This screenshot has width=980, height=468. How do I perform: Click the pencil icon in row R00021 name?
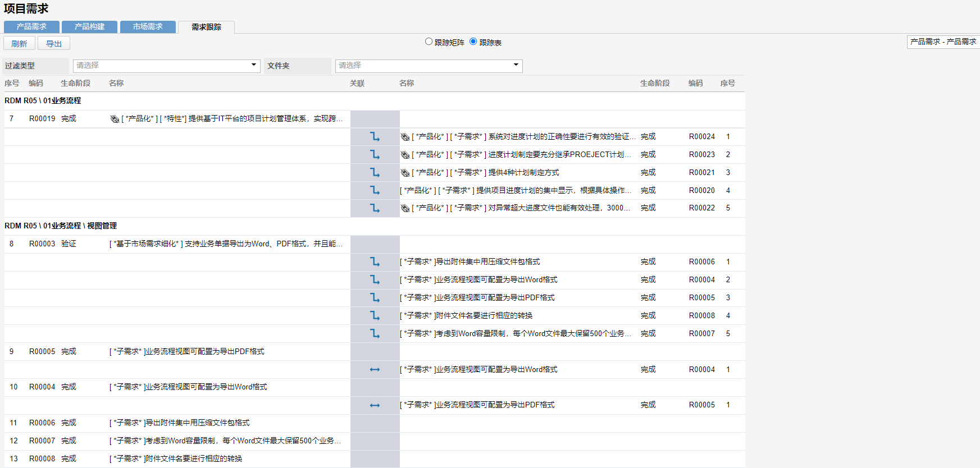click(x=405, y=173)
